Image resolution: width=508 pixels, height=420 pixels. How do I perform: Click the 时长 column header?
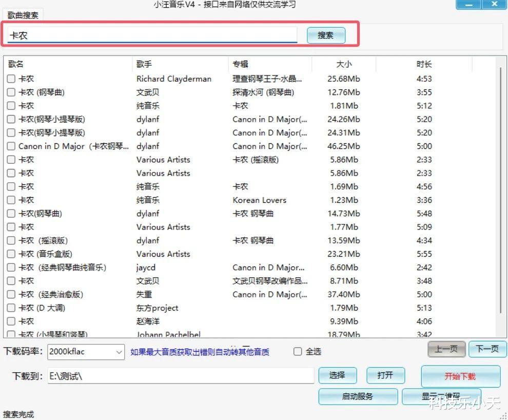tap(424, 64)
